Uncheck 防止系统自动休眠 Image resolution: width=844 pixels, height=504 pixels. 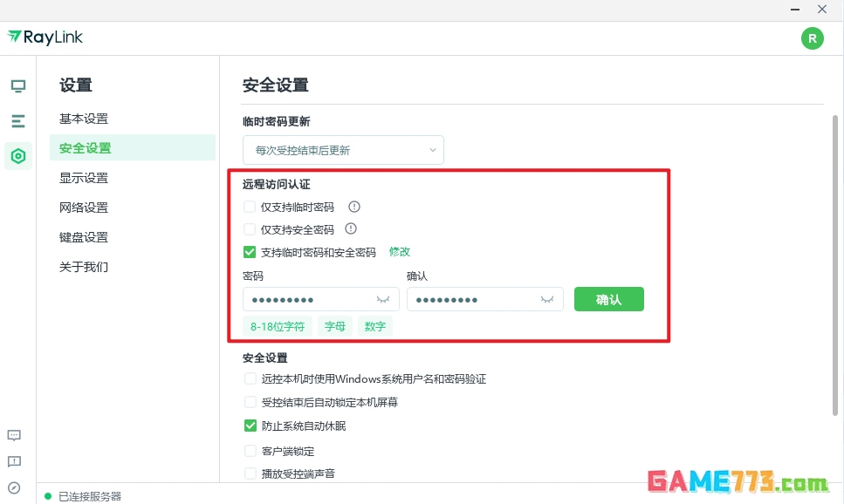(x=250, y=426)
